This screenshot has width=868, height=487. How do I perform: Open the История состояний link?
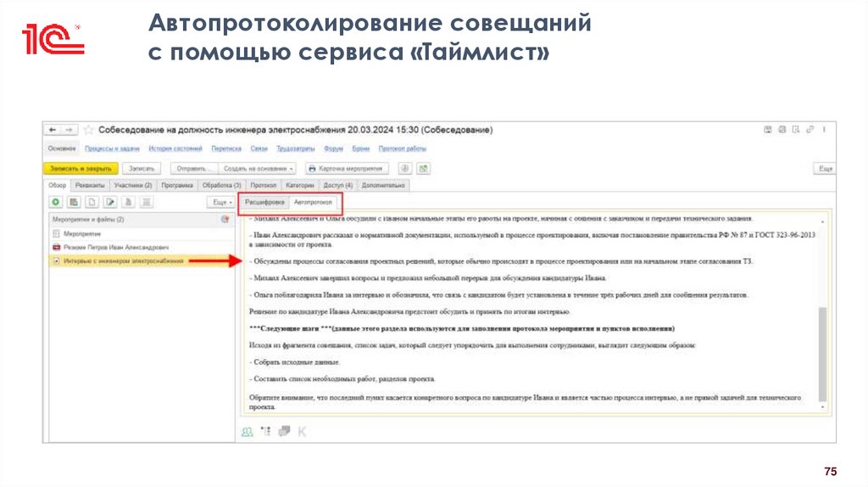[x=175, y=148]
